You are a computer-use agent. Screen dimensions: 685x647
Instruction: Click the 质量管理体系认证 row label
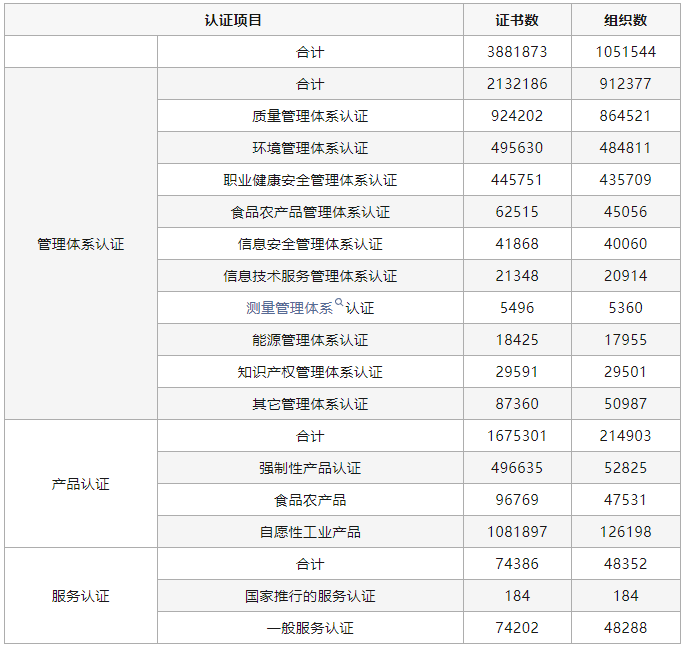tap(310, 116)
